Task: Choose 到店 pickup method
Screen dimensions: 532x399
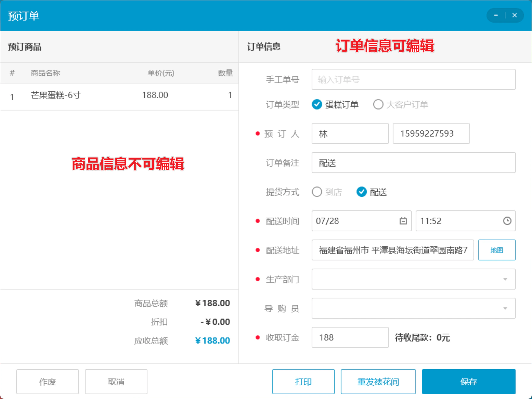Action: [x=327, y=192]
